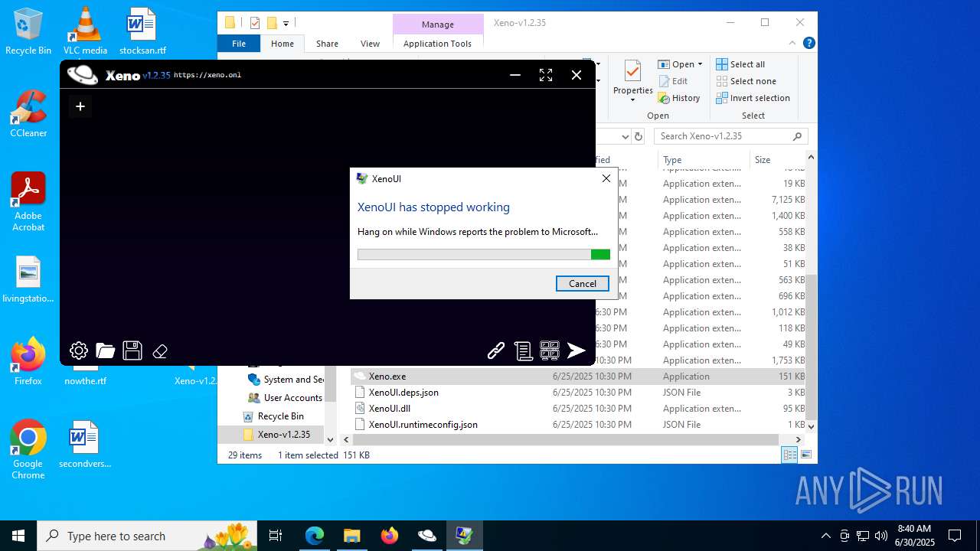Open the notifications action center

(x=955, y=536)
